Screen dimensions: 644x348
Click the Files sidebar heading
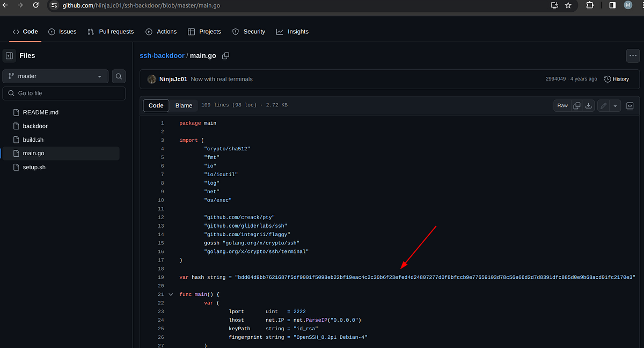click(27, 55)
